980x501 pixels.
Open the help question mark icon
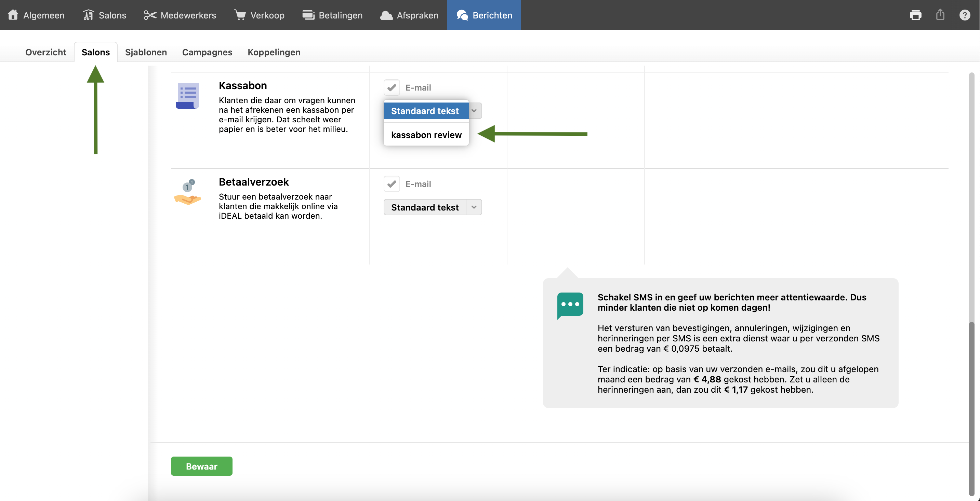pos(964,15)
